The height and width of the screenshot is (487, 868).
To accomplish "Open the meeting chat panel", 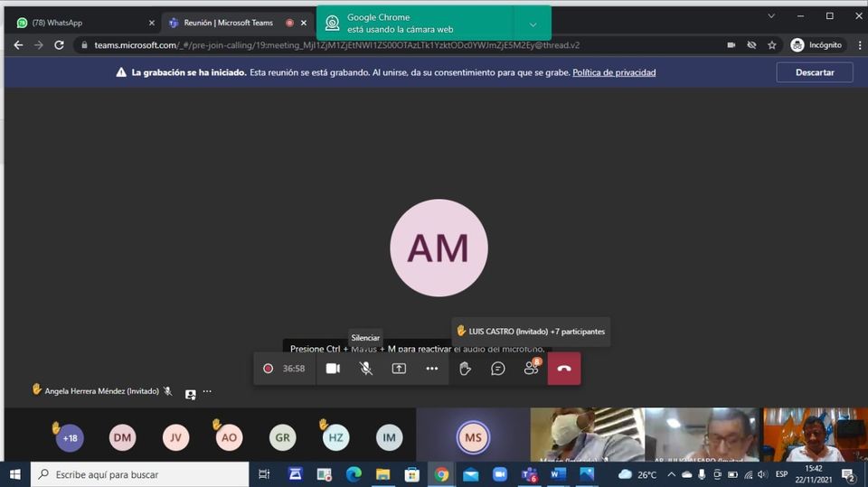I will (x=498, y=369).
